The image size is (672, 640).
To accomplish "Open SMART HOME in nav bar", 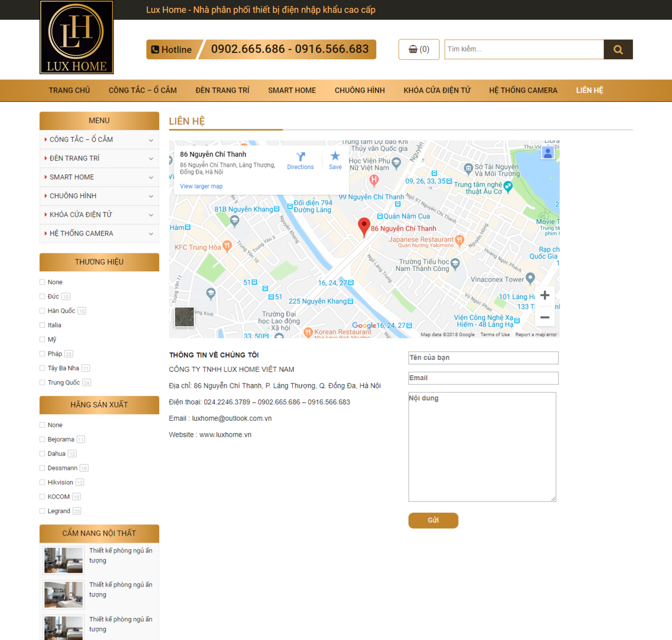I will click(x=292, y=91).
